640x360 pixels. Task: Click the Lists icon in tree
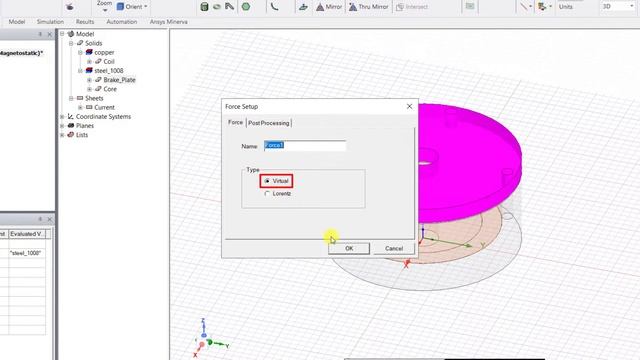(x=71, y=134)
